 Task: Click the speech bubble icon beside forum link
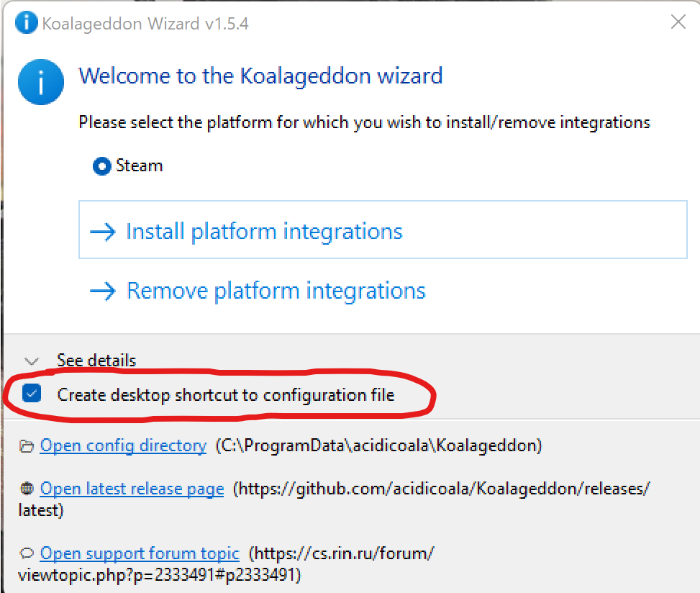point(27,554)
